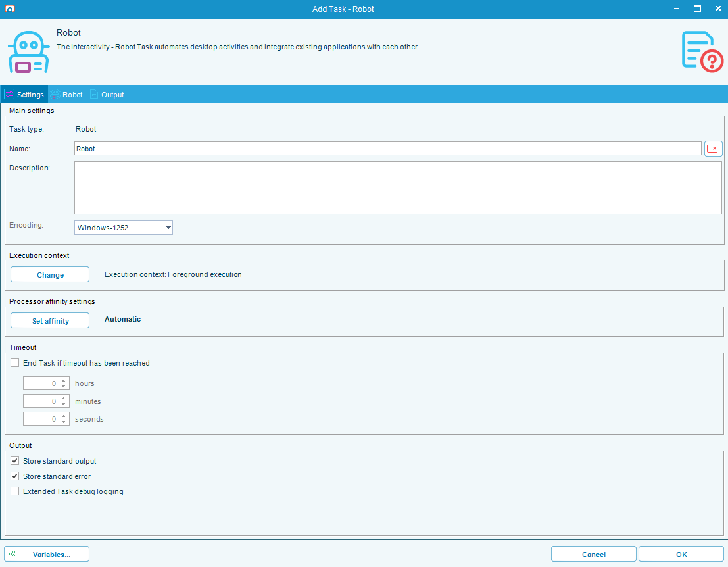Enable End Task if timeout reached
The image size is (728, 567).
(x=15, y=363)
